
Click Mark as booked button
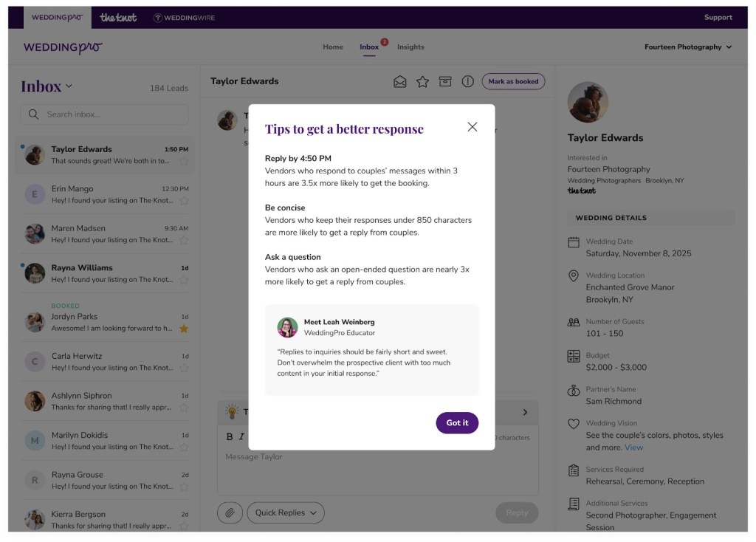[514, 81]
